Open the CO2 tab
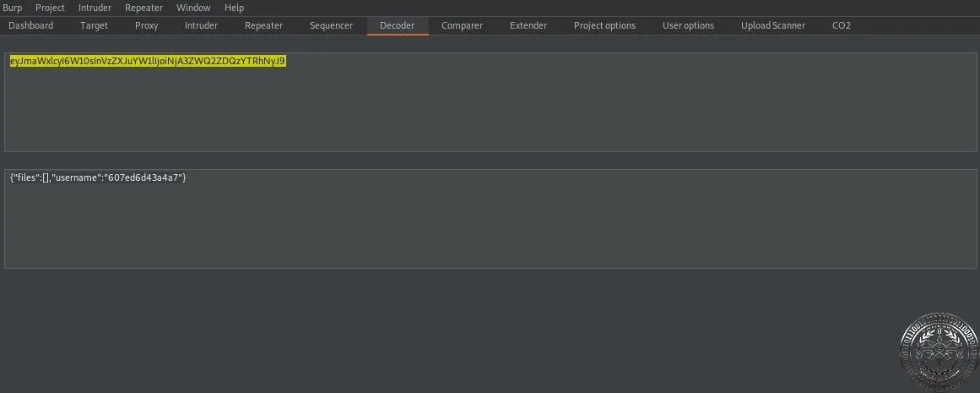Viewport: 980px width, 393px height. click(x=842, y=25)
